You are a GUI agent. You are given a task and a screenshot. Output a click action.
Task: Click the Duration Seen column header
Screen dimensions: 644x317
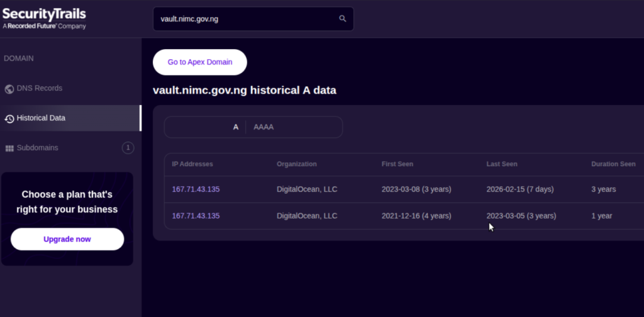613,164
